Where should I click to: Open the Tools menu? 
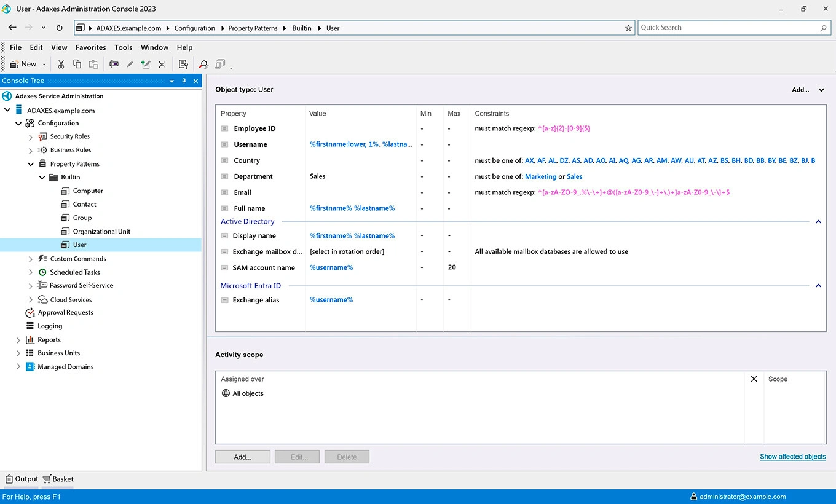tap(123, 47)
